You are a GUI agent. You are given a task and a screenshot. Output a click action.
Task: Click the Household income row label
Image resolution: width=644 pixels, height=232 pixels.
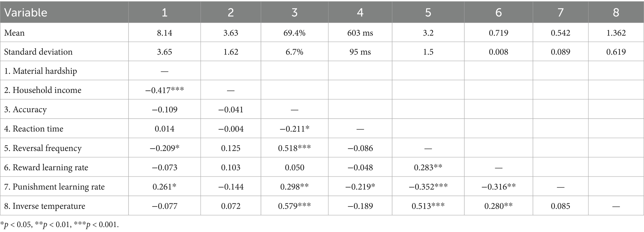click(43, 90)
